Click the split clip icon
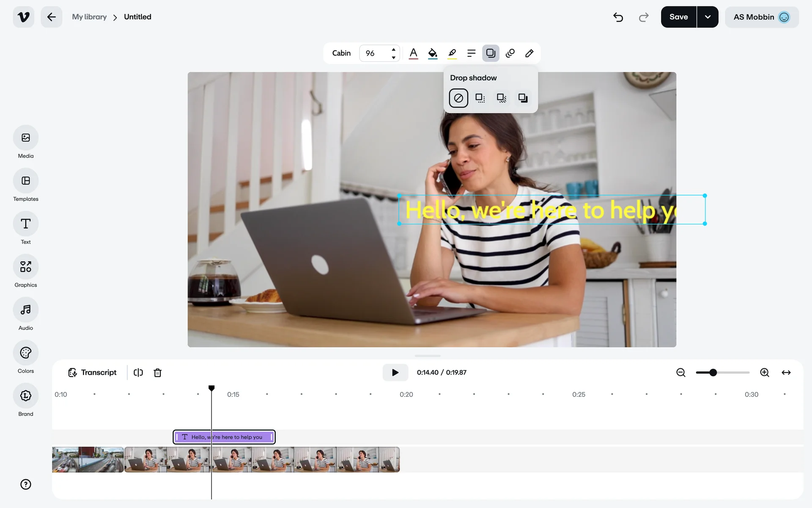The image size is (812, 508). pyautogui.click(x=138, y=373)
